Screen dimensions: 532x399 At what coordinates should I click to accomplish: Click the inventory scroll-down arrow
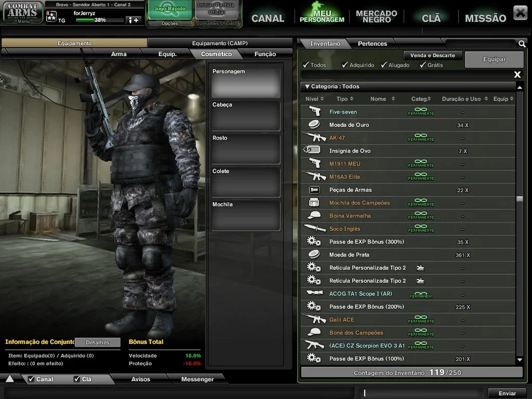click(520, 360)
